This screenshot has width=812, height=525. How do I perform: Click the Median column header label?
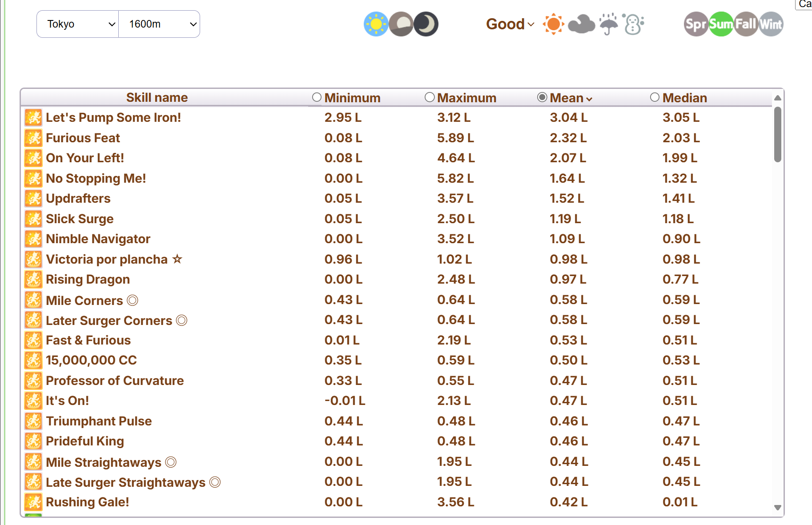(x=685, y=98)
